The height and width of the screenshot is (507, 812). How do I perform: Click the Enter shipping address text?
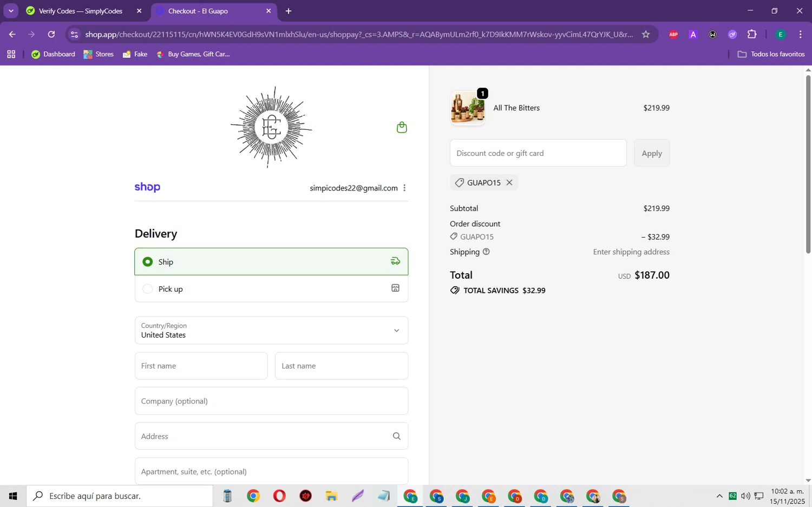click(x=631, y=252)
